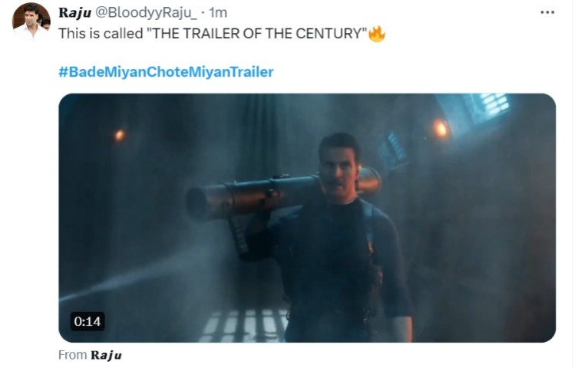Click the quoted text "THE TRAILER OF THE CENTURY"

(x=256, y=34)
